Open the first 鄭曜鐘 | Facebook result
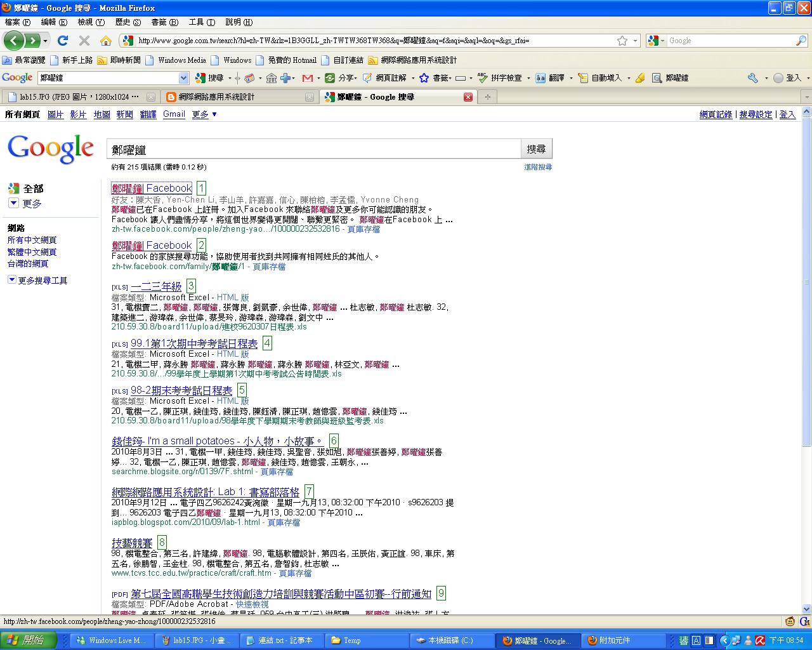This screenshot has height=650, width=812. tap(152, 189)
